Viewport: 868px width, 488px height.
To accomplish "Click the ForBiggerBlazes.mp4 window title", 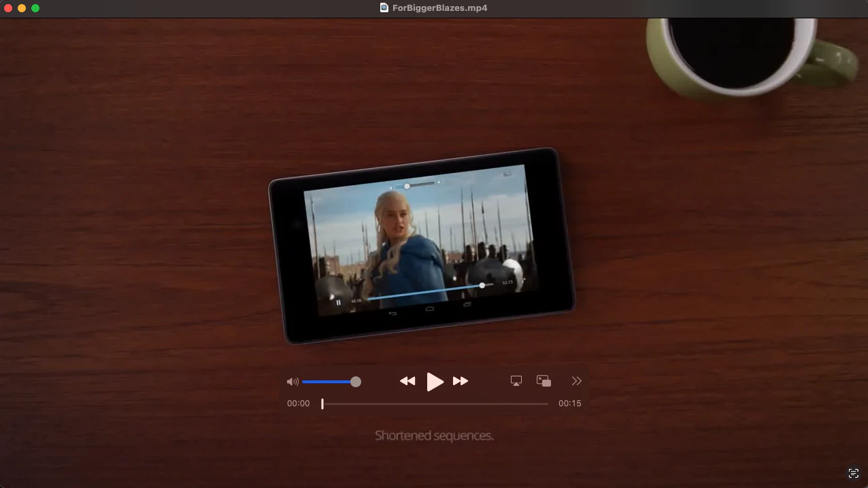I will click(x=440, y=8).
